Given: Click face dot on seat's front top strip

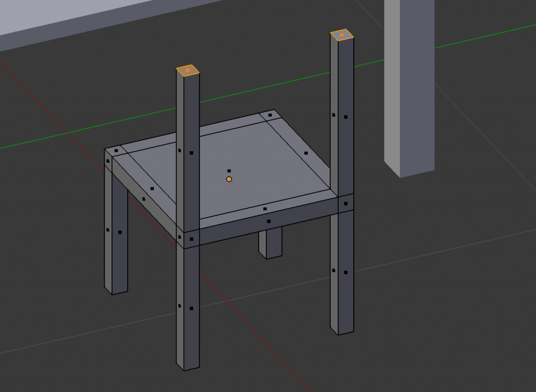Looking at the screenshot, I should 265,209.
